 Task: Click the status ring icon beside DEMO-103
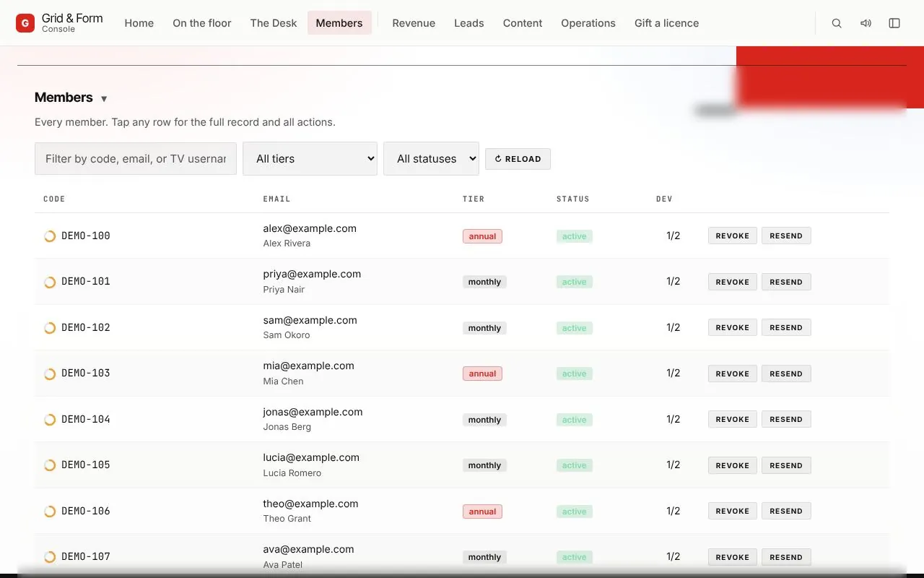[x=50, y=374]
